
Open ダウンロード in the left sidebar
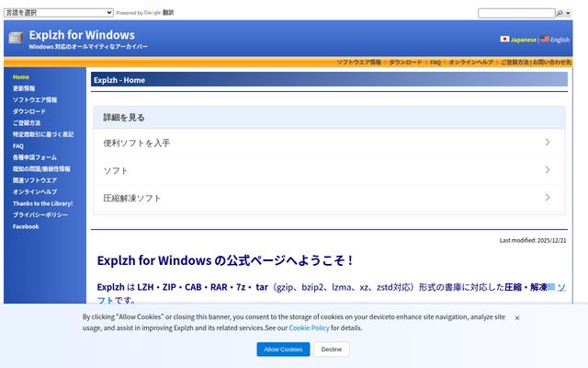(x=29, y=111)
